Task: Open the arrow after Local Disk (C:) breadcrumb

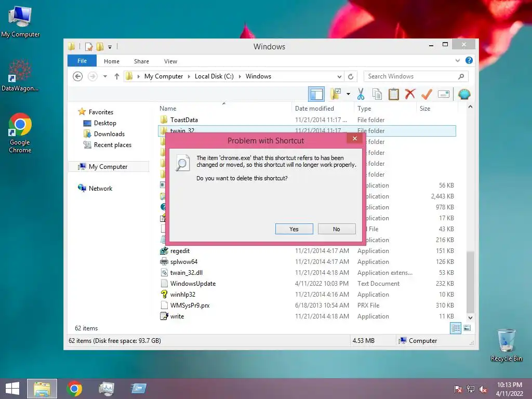Action: tap(240, 76)
